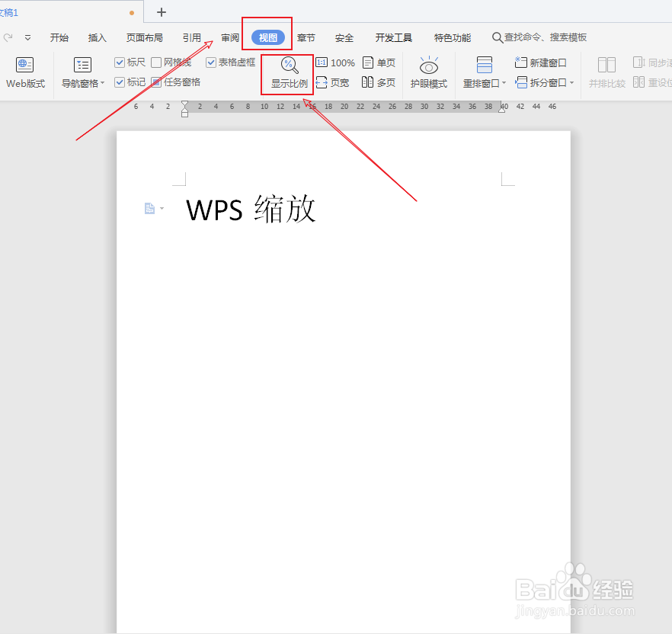Toggle the 表格虚框 checkbox
This screenshot has height=634, width=672.
210,62
